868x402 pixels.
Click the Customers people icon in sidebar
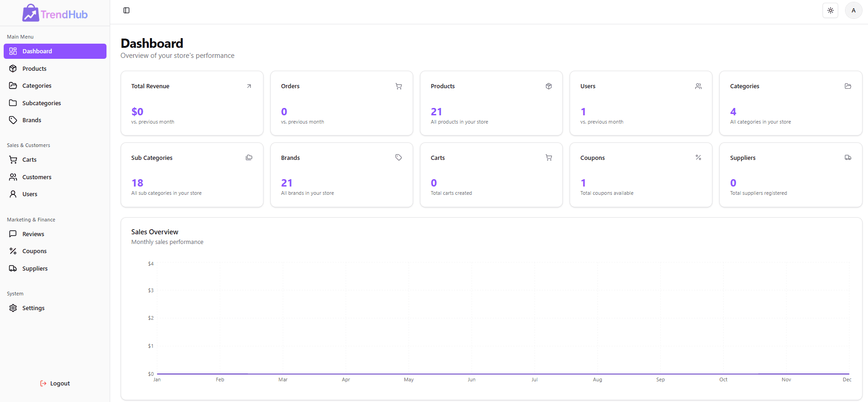click(x=13, y=177)
